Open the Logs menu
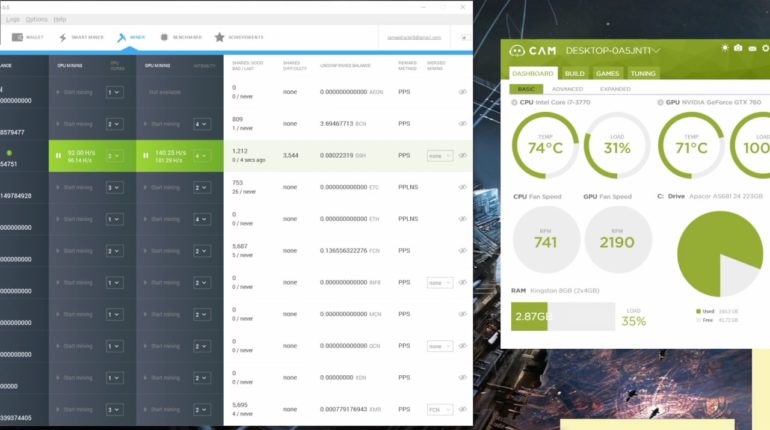 click(x=13, y=19)
